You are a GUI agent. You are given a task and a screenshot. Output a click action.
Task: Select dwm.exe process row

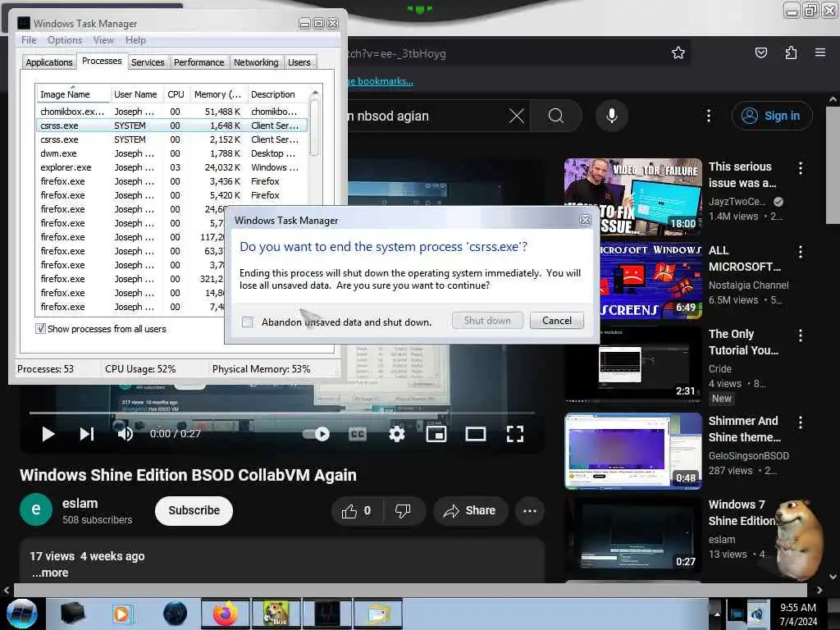tap(171, 153)
